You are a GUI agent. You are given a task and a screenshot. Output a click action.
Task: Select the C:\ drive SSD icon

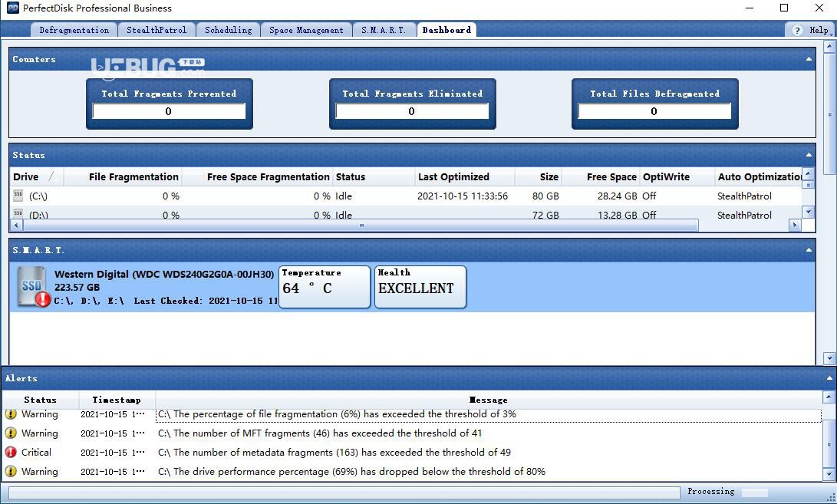click(x=18, y=196)
